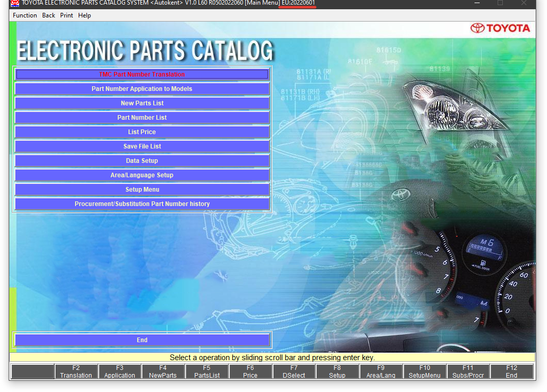Viewport: 547px width, 392px height.
Task: Open TMC Part Number Translation
Action: click(x=142, y=74)
